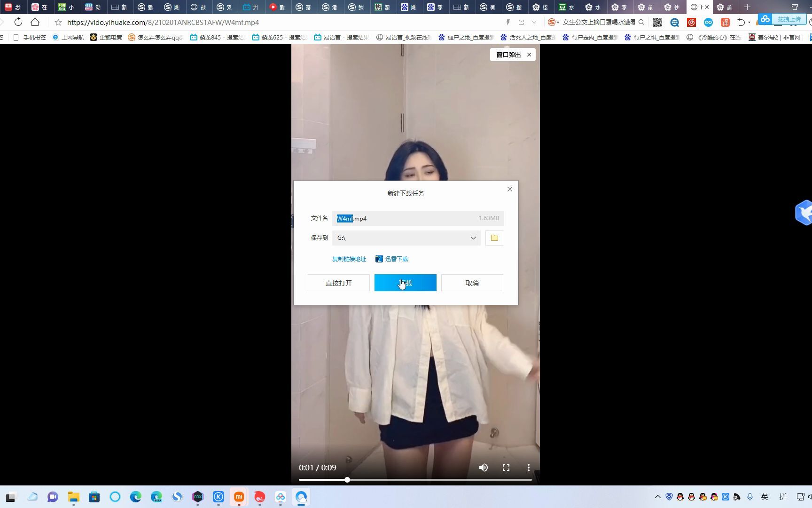The image size is (812, 508).
Task: Reload the page with the refresh icon
Action: coord(18,22)
